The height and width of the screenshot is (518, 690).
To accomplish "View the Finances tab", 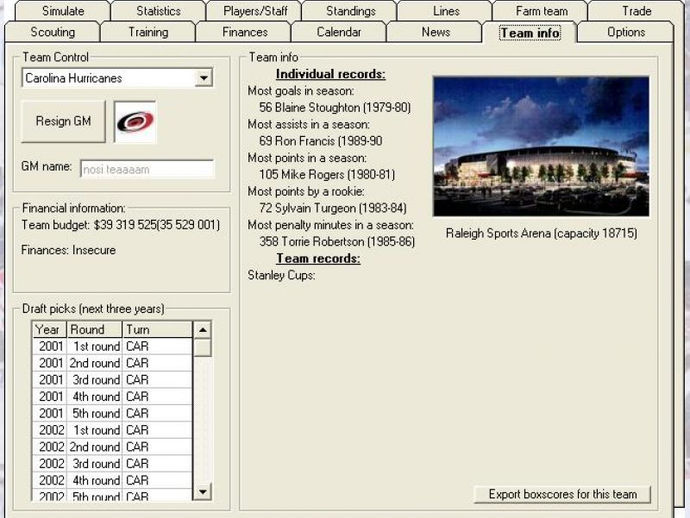I will (245, 32).
